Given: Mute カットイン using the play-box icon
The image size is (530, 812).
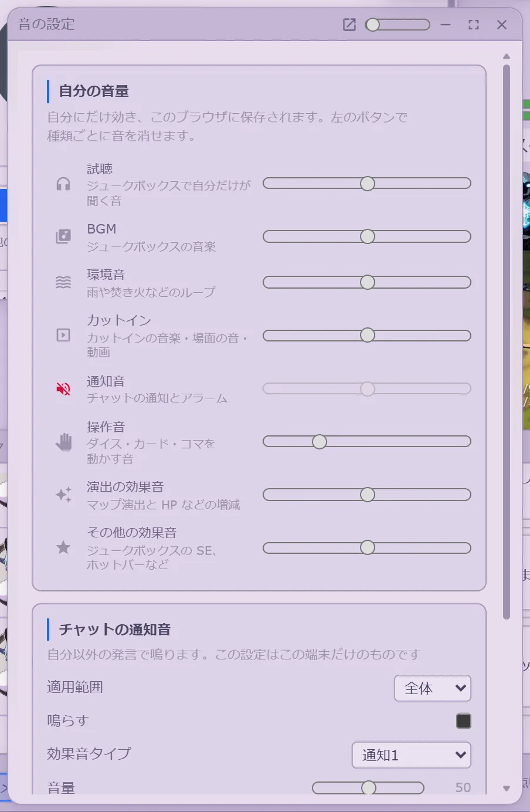Looking at the screenshot, I should [x=63, y=335].
